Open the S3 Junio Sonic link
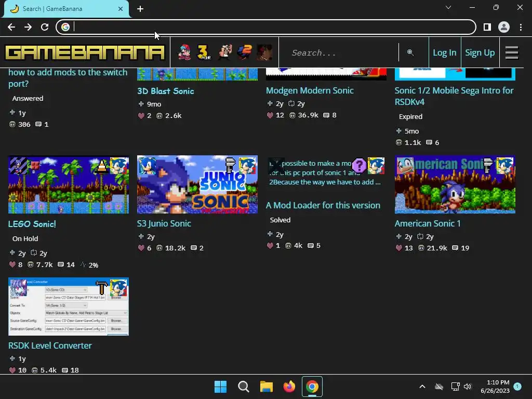Image resolution: width=532 pixels, height=399 pixels. pyautogui.click(x=164, y=223)
